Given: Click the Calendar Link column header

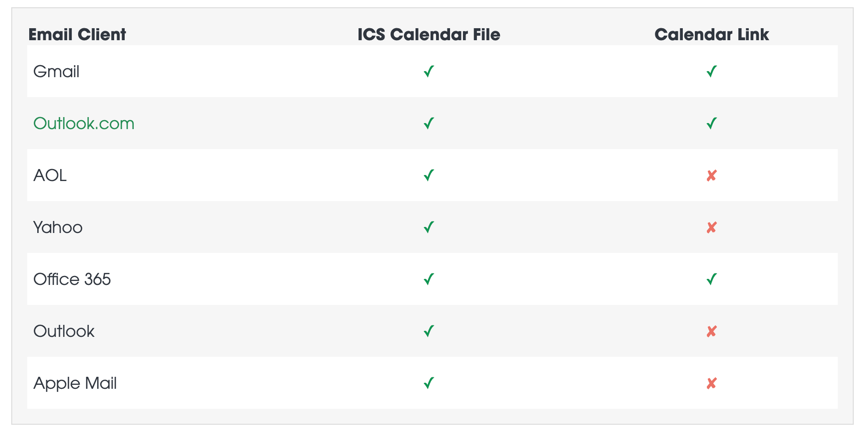Looking at the screenshot, I should 711,35.
